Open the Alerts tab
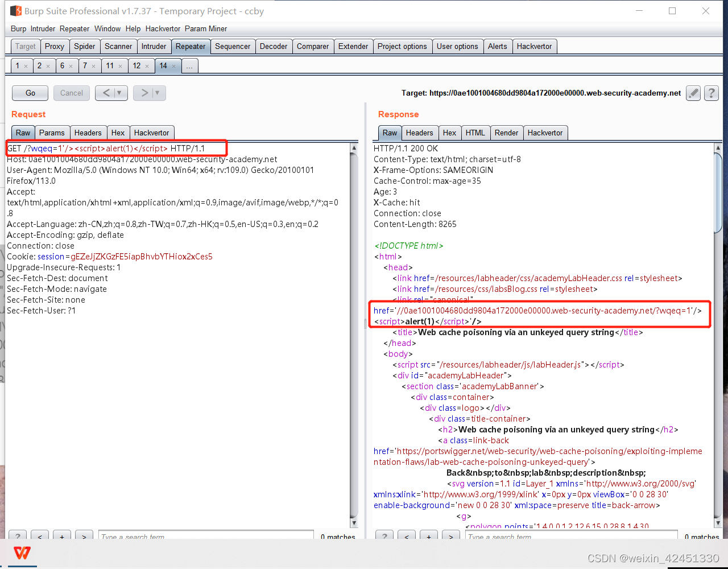728x569 pixels. point(498,47)
